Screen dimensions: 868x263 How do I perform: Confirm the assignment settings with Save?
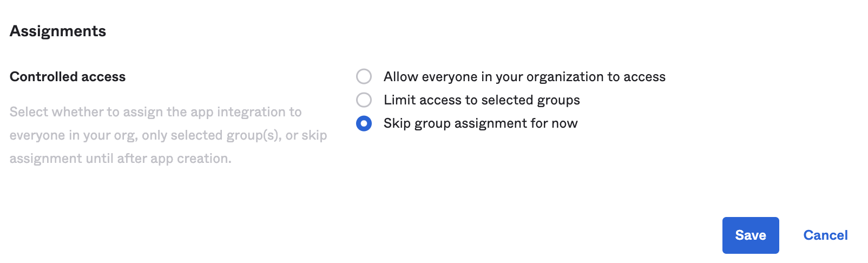(x=750, y=235)
